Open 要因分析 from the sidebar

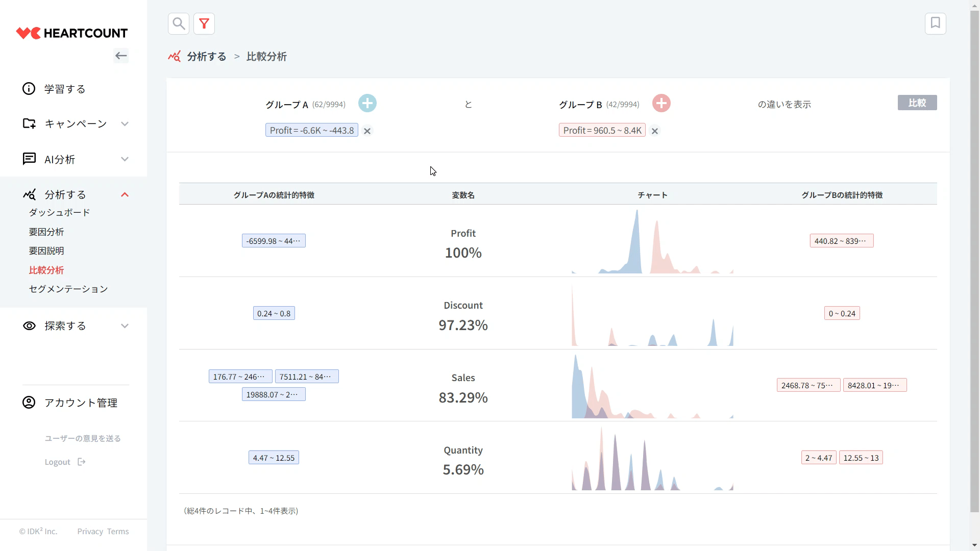(x=46, y=232)
